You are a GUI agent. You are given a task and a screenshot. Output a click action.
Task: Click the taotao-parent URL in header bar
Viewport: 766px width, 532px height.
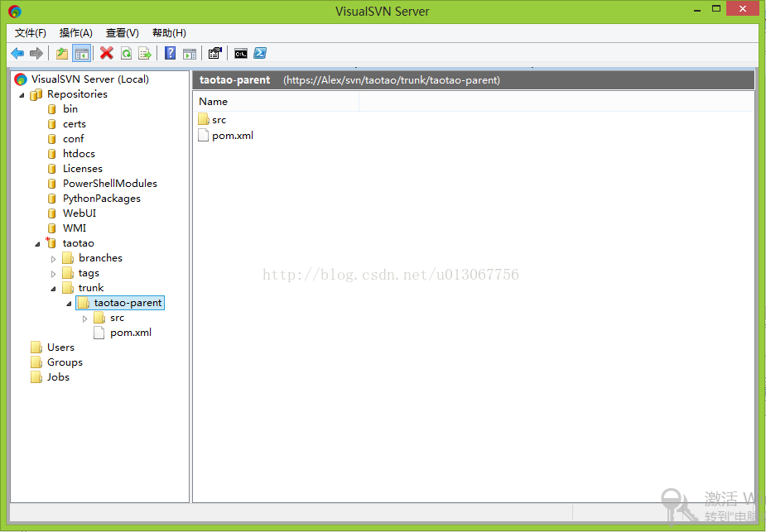pyautogui.click(x=392, y=80)
